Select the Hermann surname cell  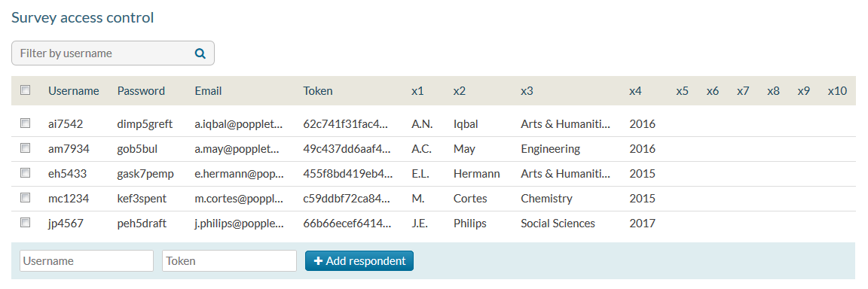point(477,174)
